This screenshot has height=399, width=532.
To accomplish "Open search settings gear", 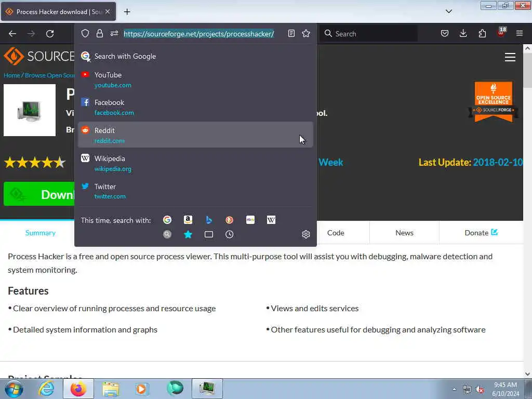I will pos(305,234).
